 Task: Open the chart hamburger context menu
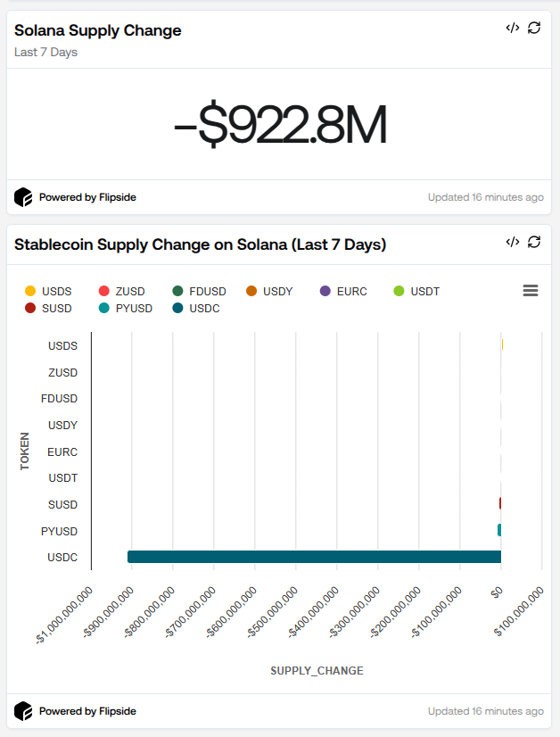[x=530, y=290]
